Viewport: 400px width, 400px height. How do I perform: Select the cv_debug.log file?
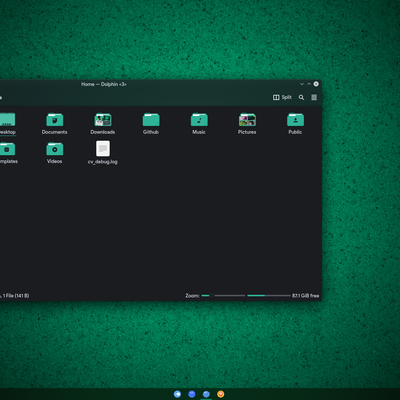point(103,153)
